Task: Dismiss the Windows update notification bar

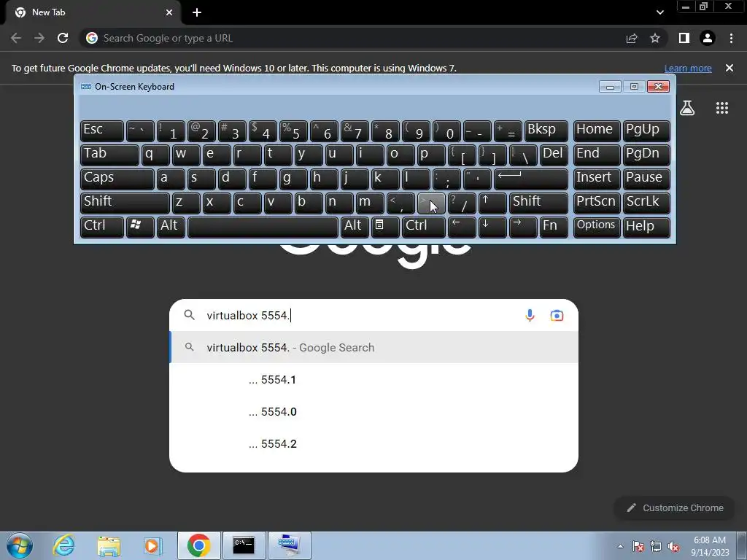Action: tap(729, 68)
